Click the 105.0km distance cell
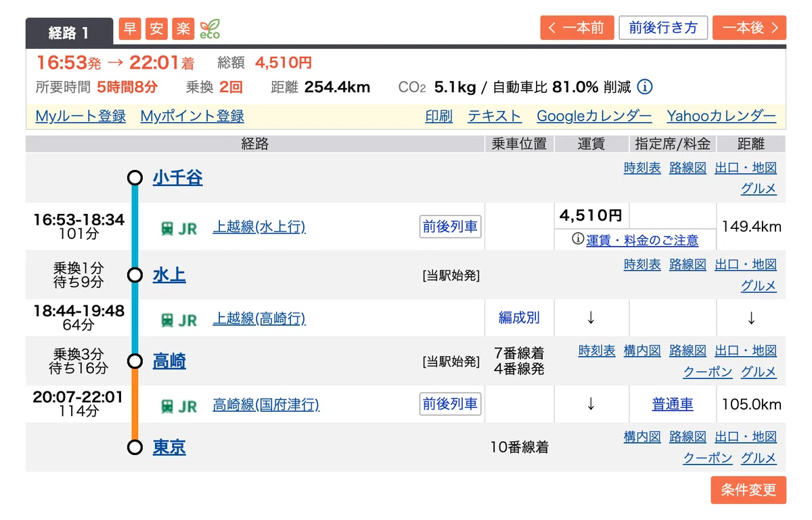812x520 pixels. pyautogui.click(x=751, y=405)
